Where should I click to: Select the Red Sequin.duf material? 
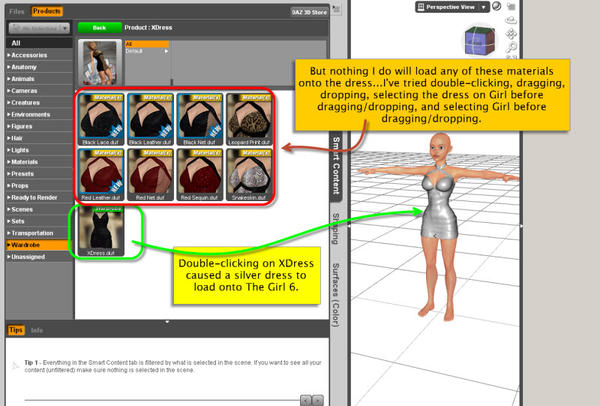tap(200, 175)
